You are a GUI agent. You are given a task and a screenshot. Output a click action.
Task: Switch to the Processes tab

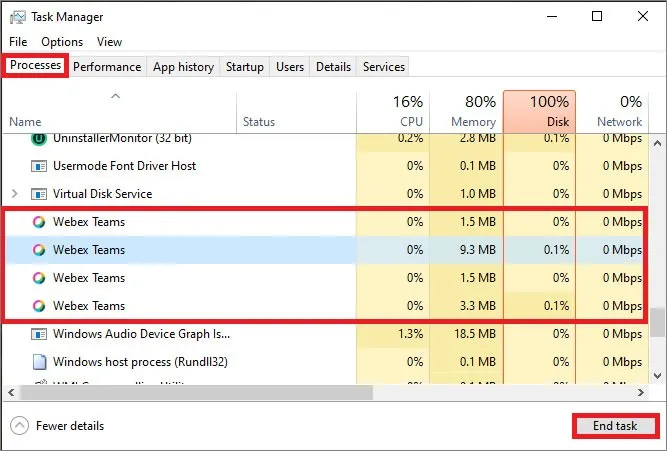[x=35, y=65]
